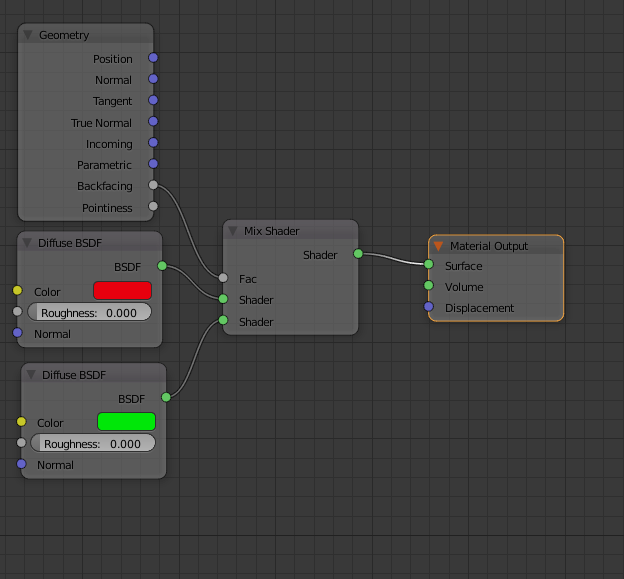Click the Volume input socket

coord(429,285)
